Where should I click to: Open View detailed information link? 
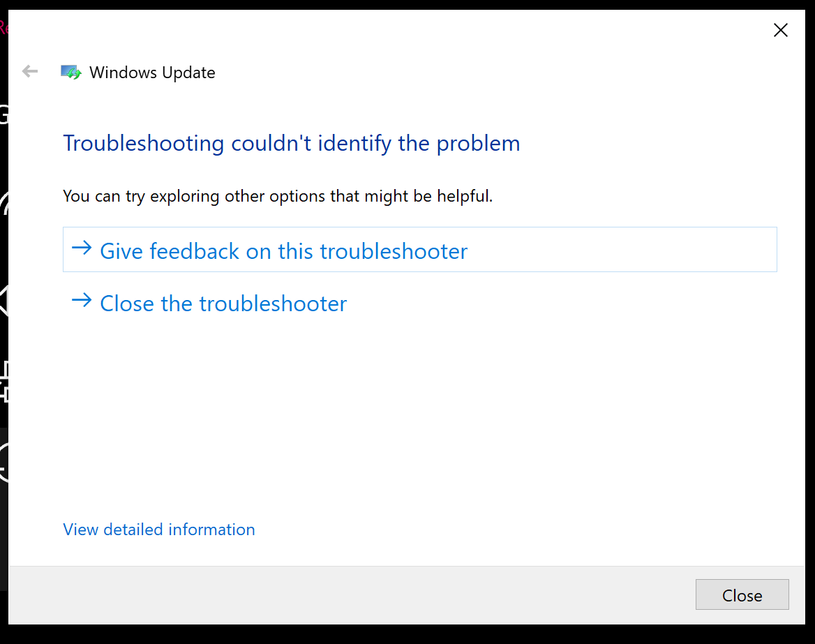point(159,530)
